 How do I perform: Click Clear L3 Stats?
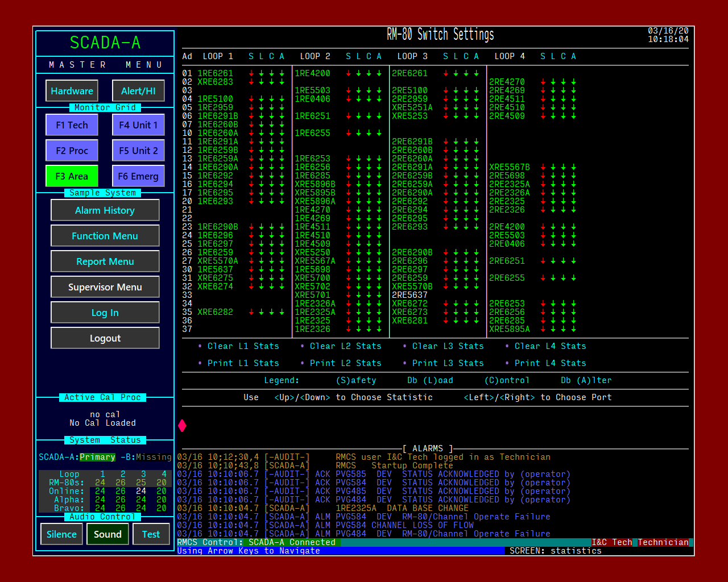pos(448,346)
